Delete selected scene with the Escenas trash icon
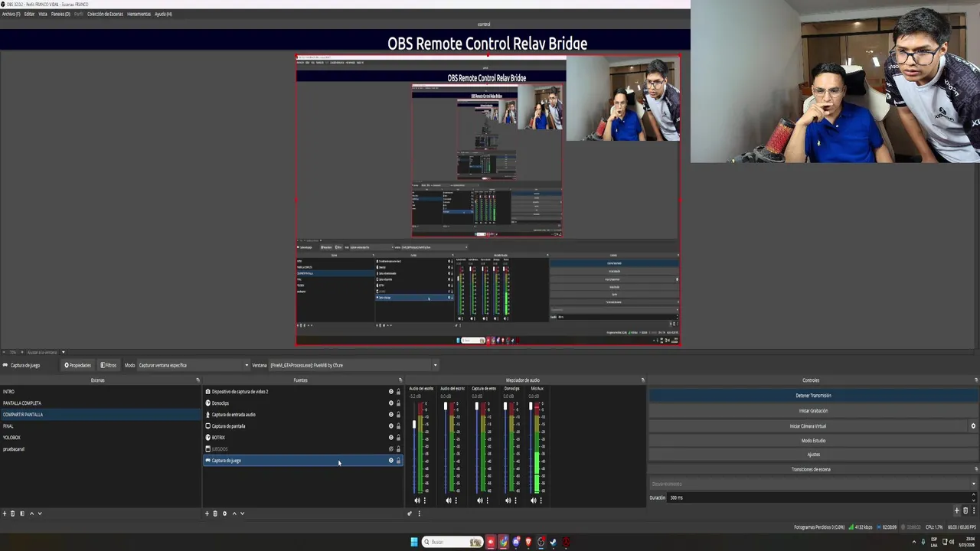 (x=13, y=514)
